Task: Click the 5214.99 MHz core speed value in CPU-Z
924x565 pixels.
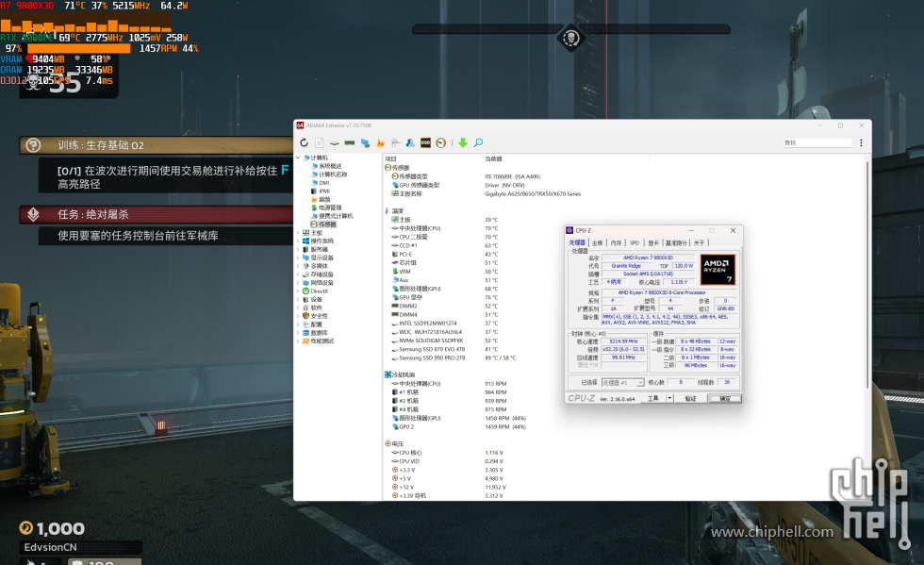Action: coord(623,341)
